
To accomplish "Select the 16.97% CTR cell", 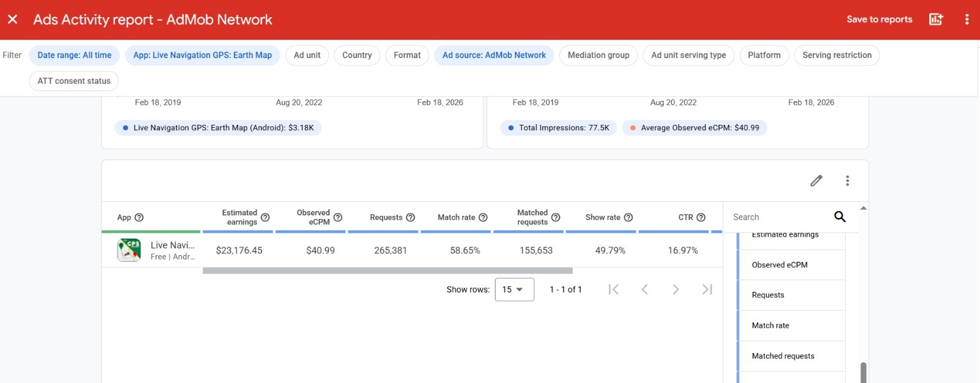I will (x=682, y=250).
